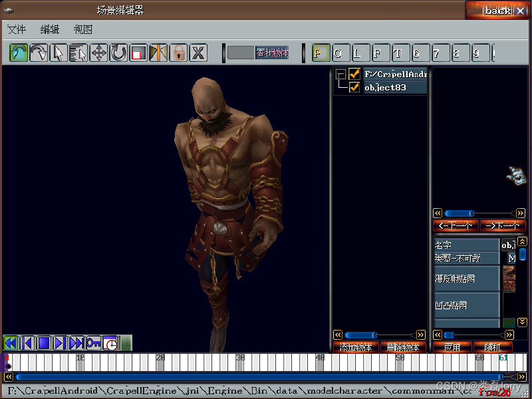
Task: Open the clock time configuration icon
Action: (110, 343)
